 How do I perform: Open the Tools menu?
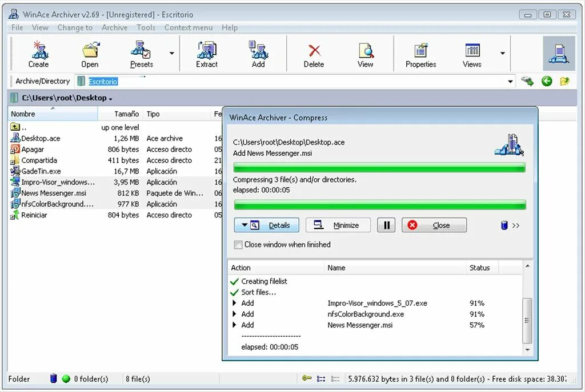point(146,27)
